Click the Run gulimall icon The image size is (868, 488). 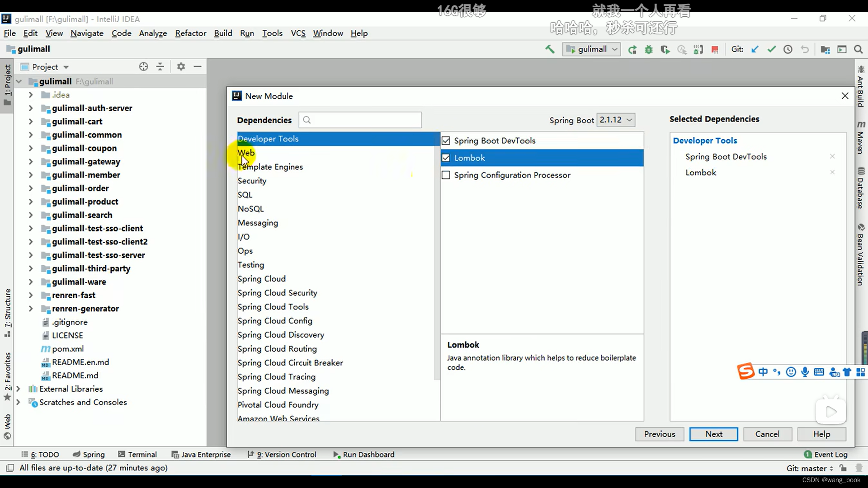tap(632, 50)
